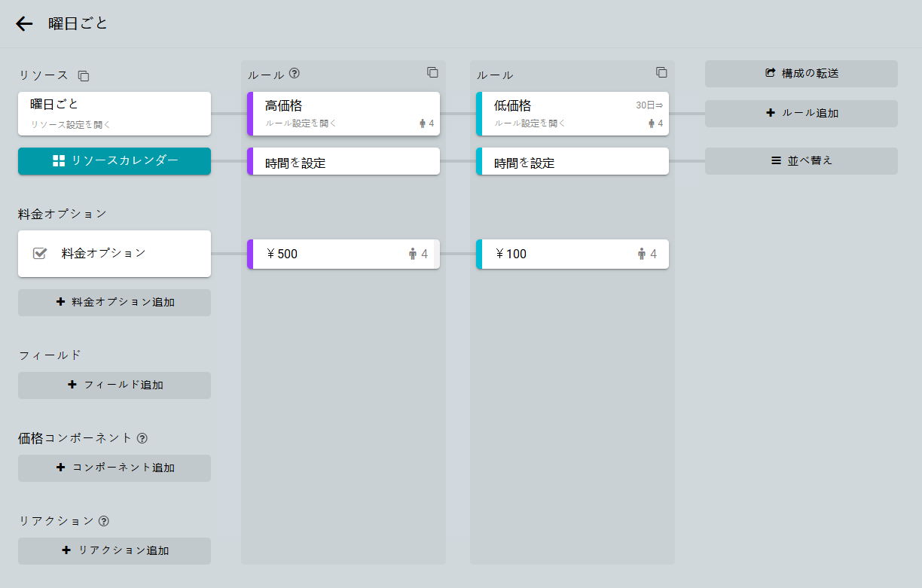
Task: Click the 並べ替え button
Action: click(x=801, y=161)
